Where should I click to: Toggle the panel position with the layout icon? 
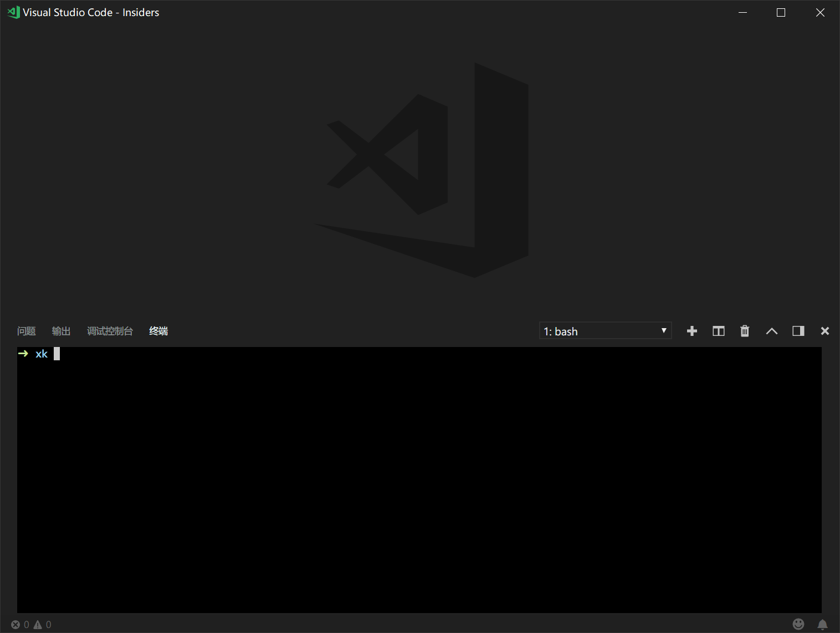tap(798, 330)
